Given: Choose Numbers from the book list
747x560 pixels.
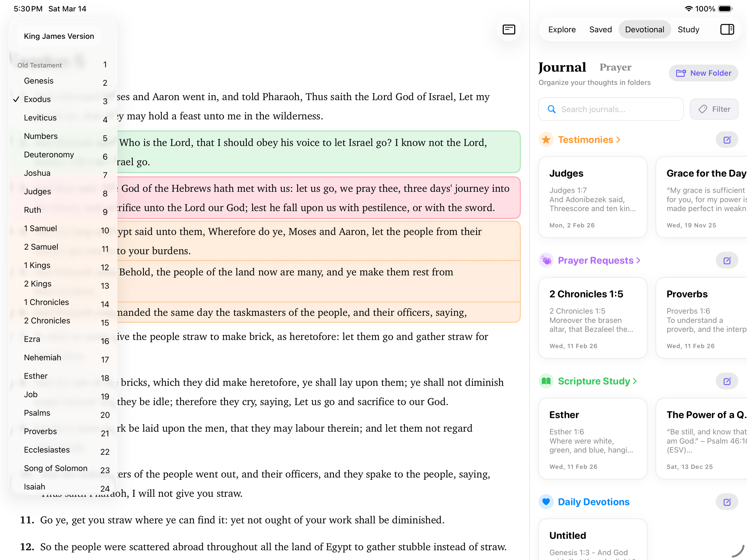Looking at the screenshot, I should (41, 136).
